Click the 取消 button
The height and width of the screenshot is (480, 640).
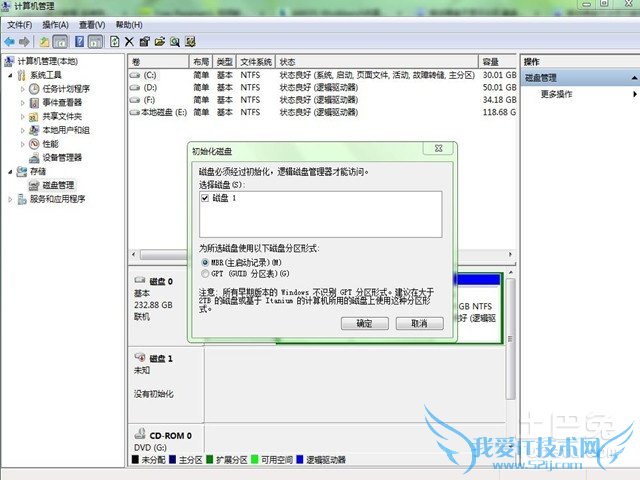420,324
